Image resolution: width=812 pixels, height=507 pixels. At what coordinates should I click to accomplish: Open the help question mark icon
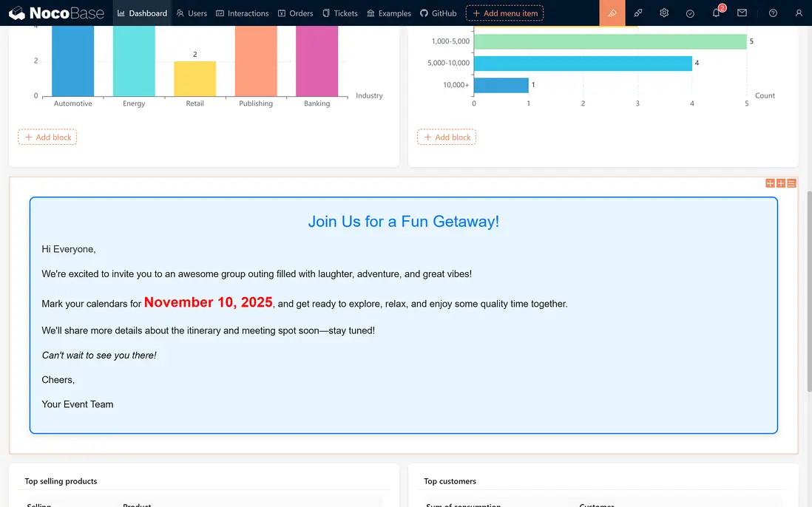pos(773,13)
